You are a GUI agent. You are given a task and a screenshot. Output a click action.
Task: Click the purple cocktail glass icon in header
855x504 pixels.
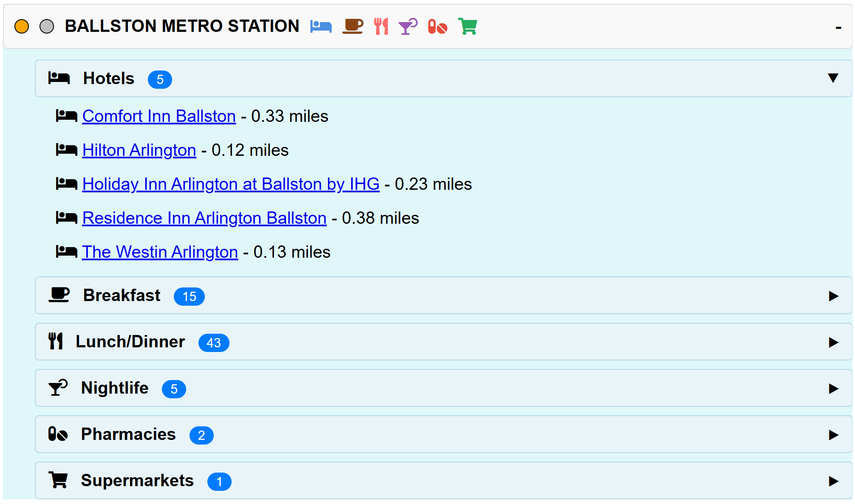407,26
